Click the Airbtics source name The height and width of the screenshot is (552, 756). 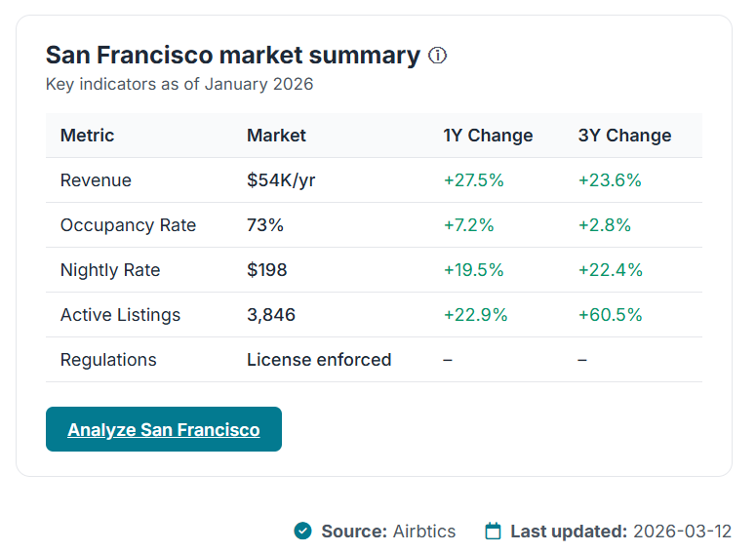pyautogui.click(x=424, y=532)
